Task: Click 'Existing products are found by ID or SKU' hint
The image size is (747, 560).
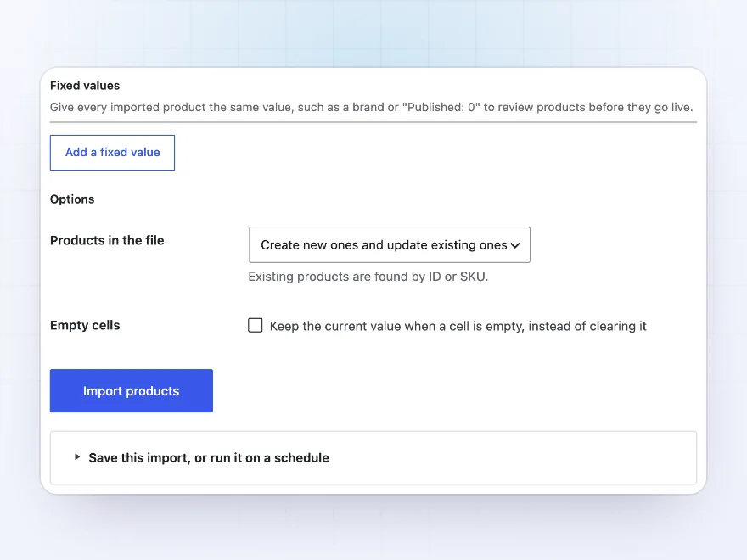Action: pyautogui.click(x=368, y=277)
